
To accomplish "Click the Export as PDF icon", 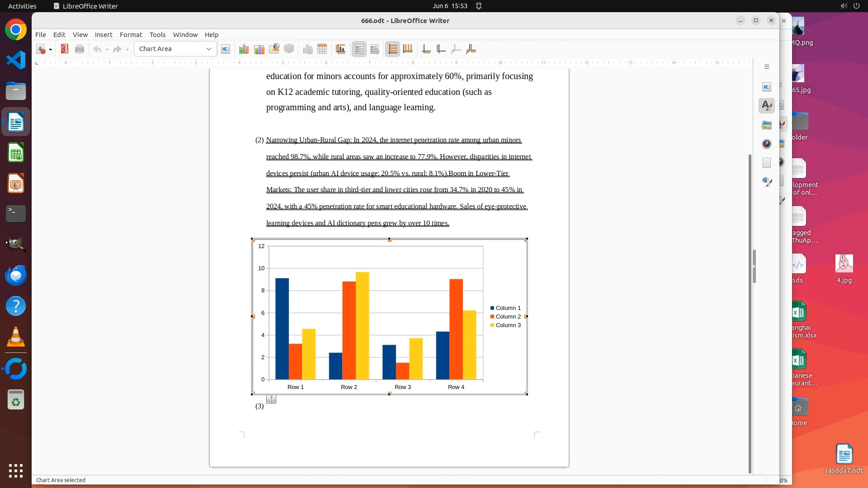I will (x=64, y=49).
